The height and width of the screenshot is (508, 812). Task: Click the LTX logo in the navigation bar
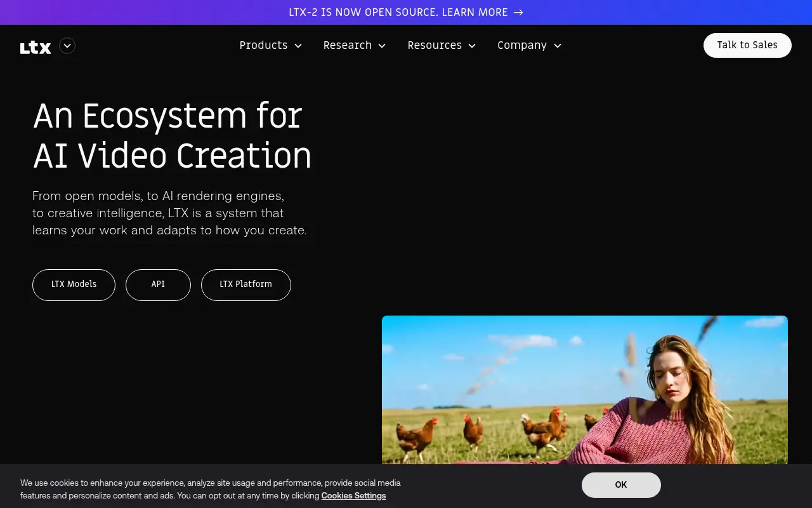(x=35, y=46)
